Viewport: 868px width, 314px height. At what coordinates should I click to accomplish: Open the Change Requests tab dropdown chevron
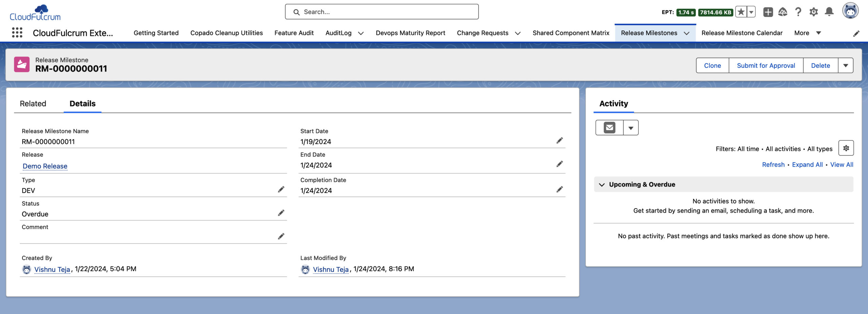click(x=517, y=33)
